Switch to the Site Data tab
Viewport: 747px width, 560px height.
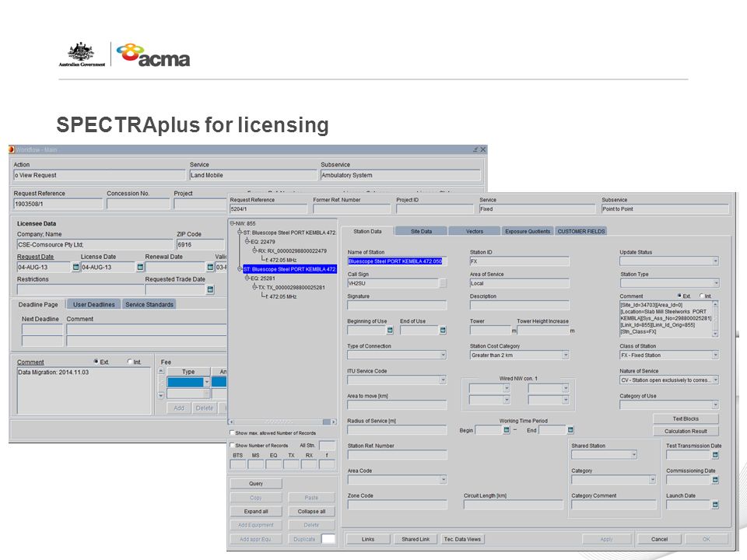coord(421,232)
